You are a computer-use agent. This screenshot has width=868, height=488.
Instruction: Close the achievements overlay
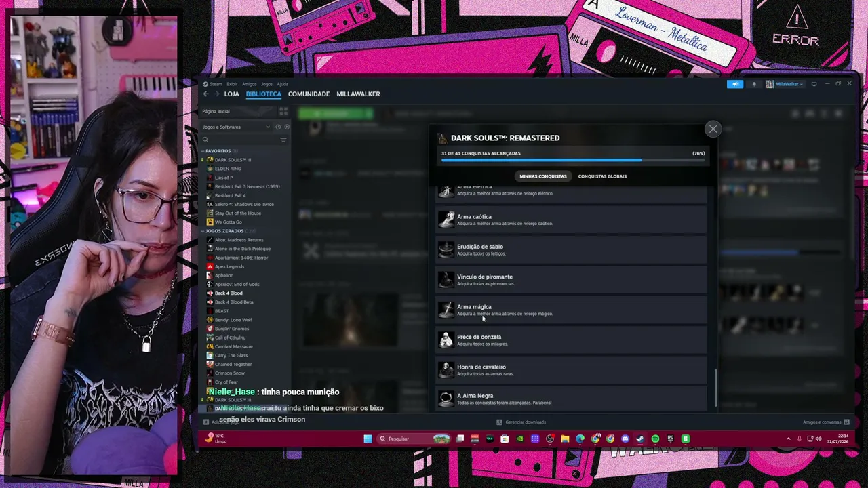(713, 129)
